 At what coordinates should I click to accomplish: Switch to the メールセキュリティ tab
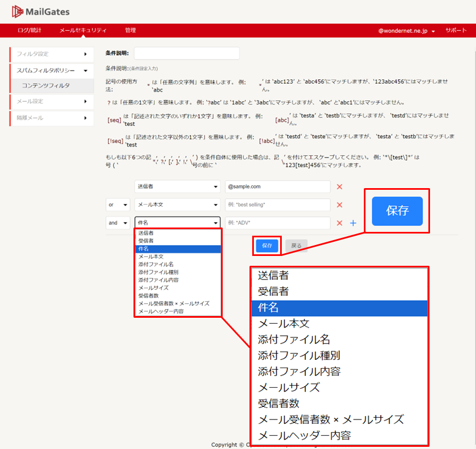coord(83,30)
